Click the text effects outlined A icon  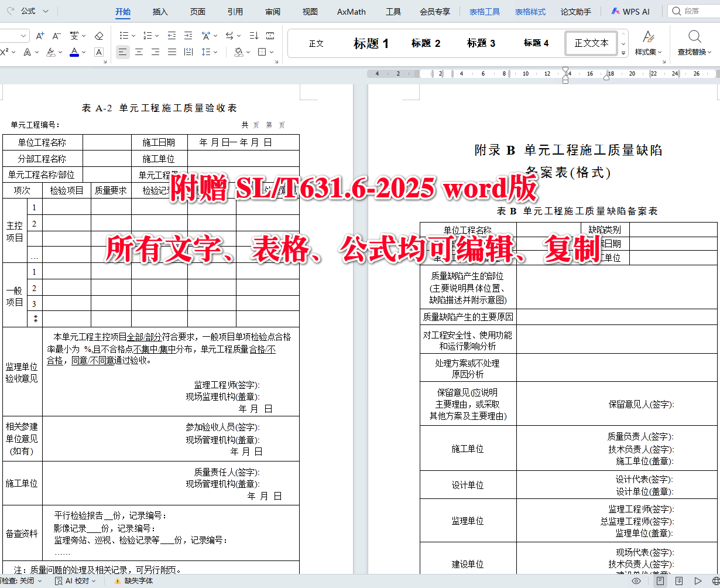tap(27, 52)
